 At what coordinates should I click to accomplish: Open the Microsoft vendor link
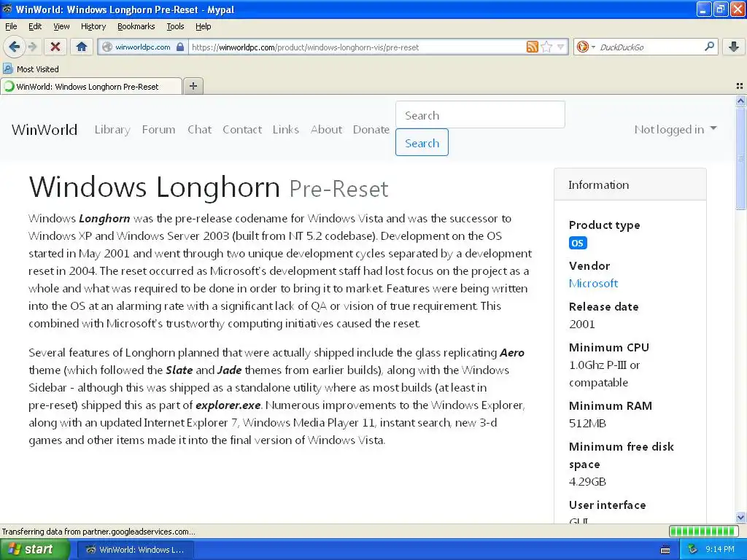[x=593, y=284]
